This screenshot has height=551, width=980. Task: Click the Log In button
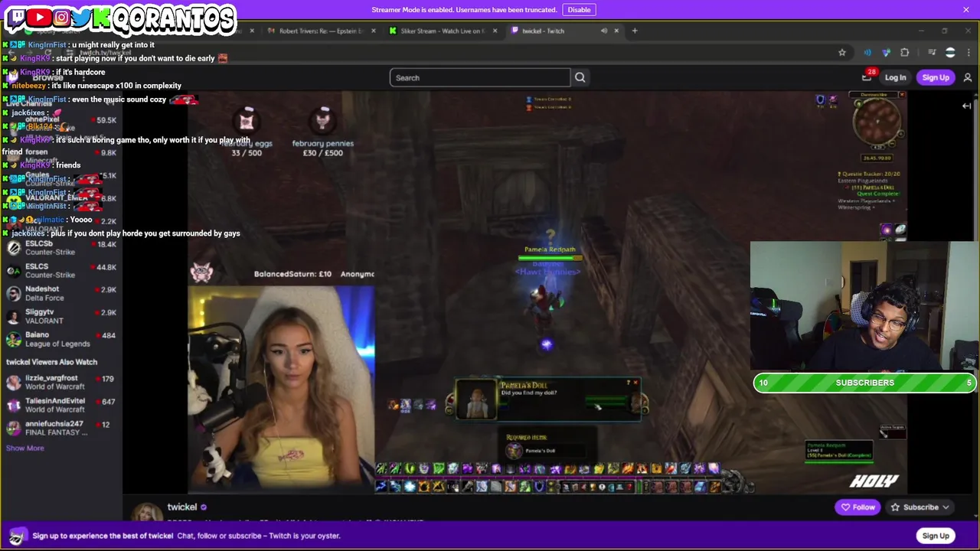point(895,77)
